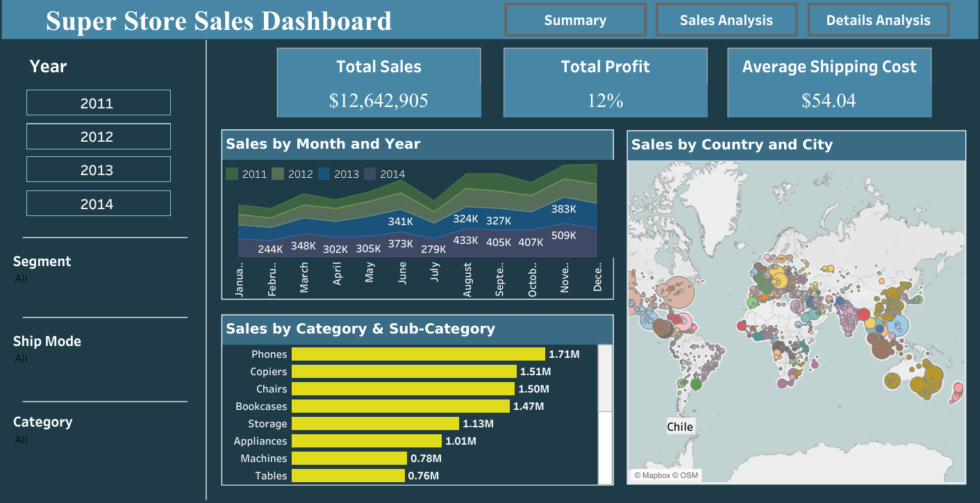Screen dimensions: 980x503
Task: Toggle the 2013 year filter
Action: click(98, 170)
